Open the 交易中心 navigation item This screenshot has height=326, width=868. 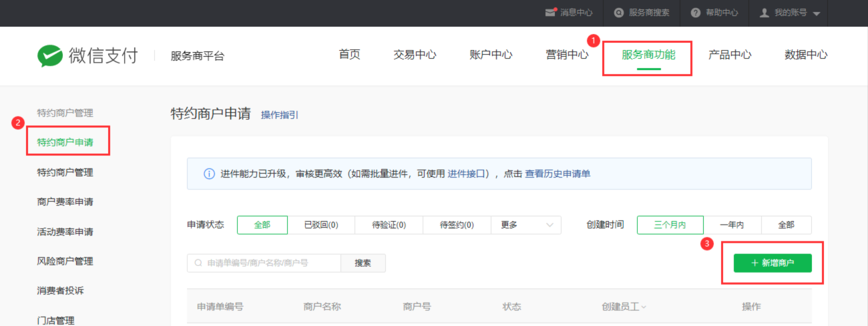[x=415, y=55]
